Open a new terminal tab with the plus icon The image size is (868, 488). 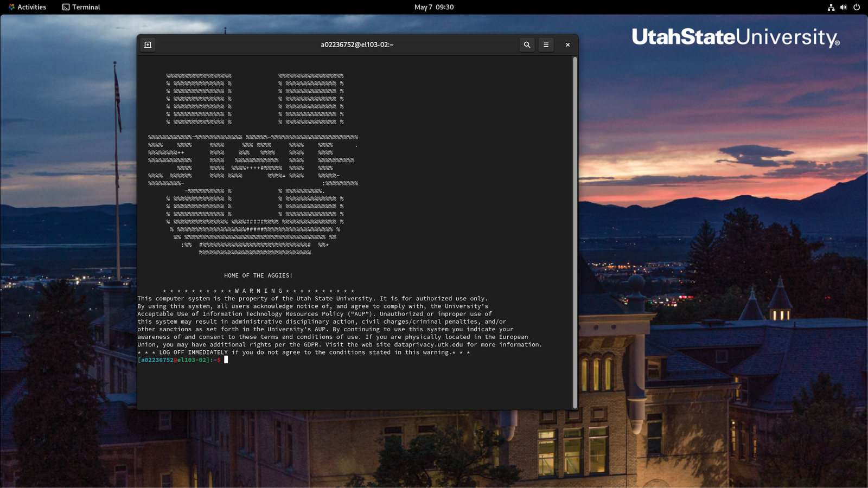(x=148, y=45)
